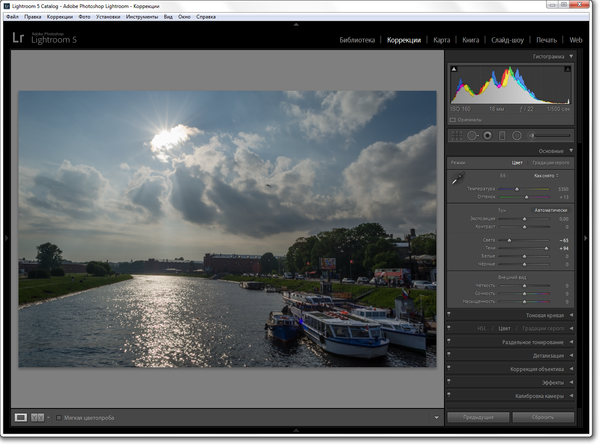
Task: Toggle the Детализация panel switch
Action: coord(449,355)
